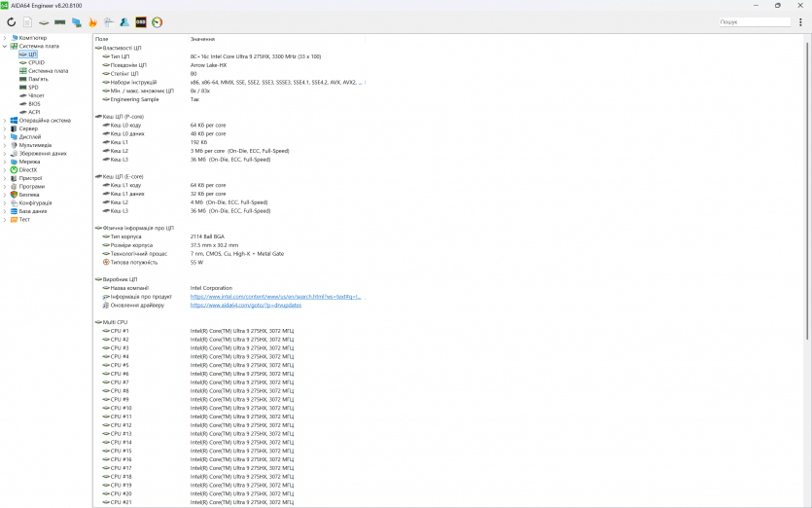The width and height of the screenshot is (812, 508).
Task: Click the flame stability test icon
Action: click(92, 21)
